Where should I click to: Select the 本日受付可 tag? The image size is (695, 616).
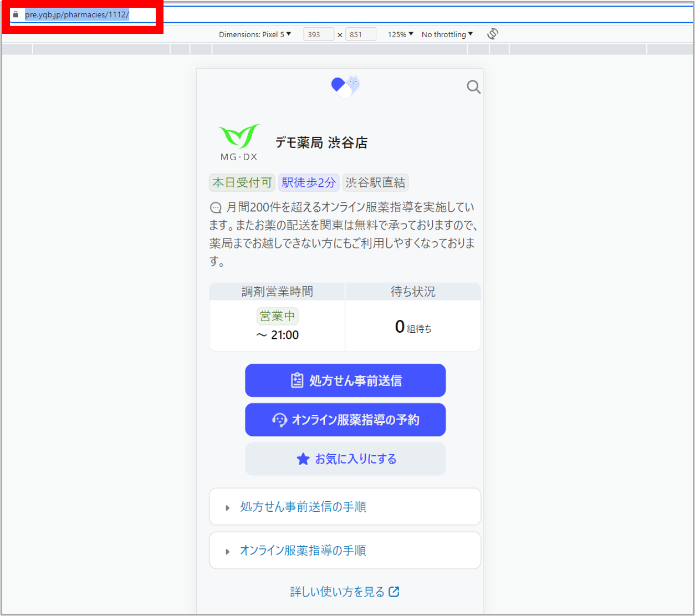pos(242,182)
